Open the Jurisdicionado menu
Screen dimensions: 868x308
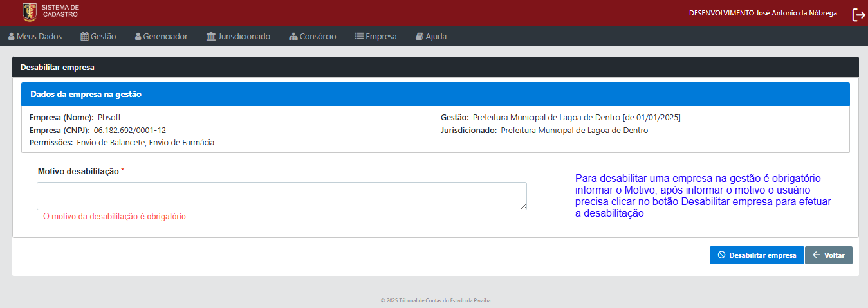click(238, 36)
